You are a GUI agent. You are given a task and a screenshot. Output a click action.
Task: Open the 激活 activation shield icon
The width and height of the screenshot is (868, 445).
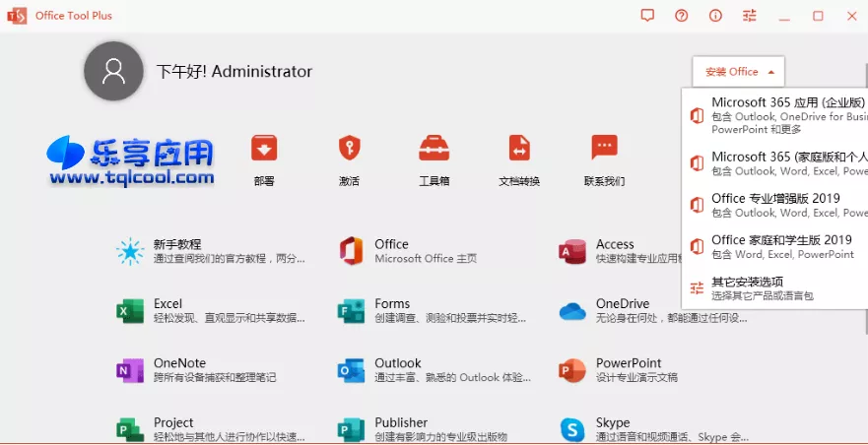click(x=350, y=148)
